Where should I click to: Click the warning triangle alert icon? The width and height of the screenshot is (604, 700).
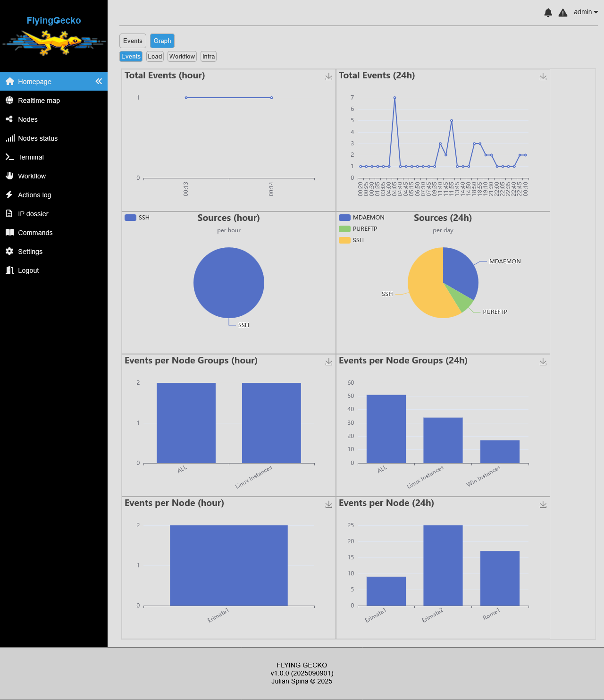(562, 13)
